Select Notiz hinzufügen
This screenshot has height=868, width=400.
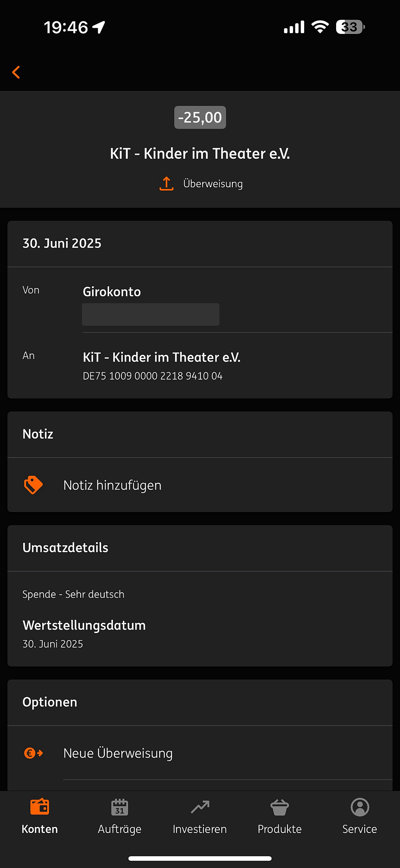point(113,485)
